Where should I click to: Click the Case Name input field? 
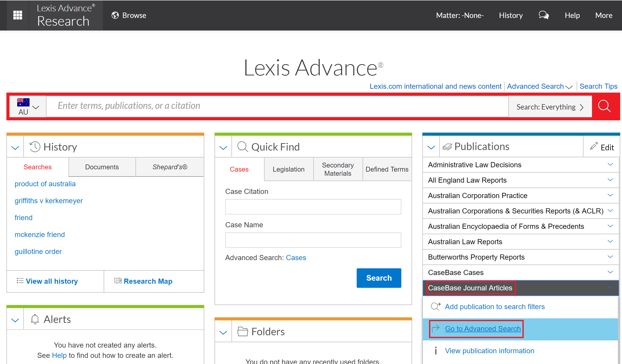[313, 240]
